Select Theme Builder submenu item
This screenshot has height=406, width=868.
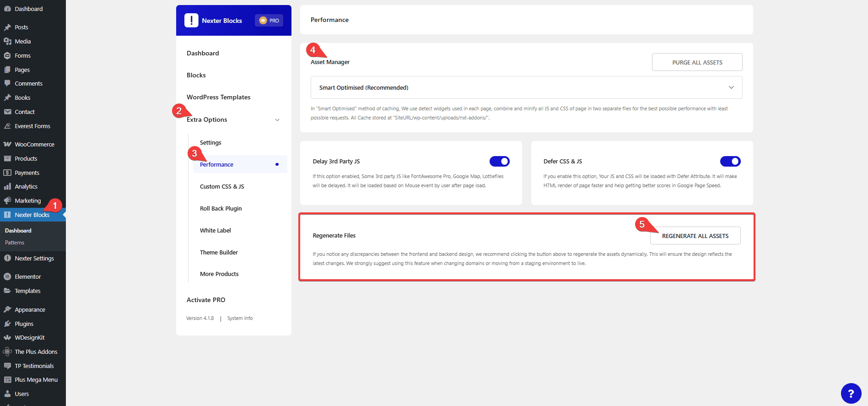click(219, 253)
